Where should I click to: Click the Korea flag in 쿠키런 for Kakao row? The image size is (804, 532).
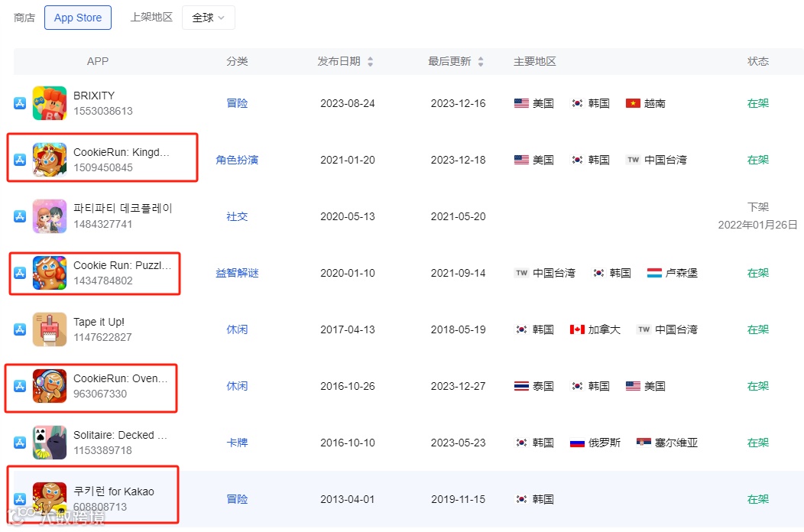point(521,498)
